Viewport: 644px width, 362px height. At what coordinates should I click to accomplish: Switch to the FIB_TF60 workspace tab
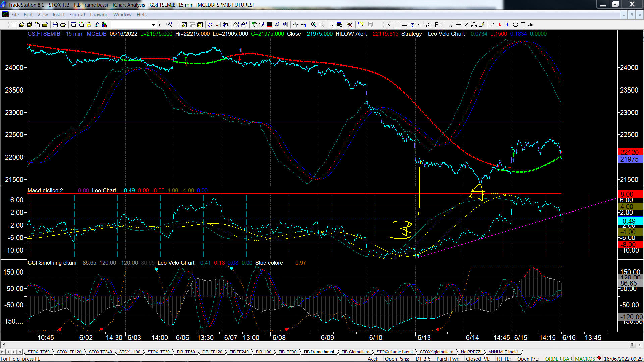[186, 352]
